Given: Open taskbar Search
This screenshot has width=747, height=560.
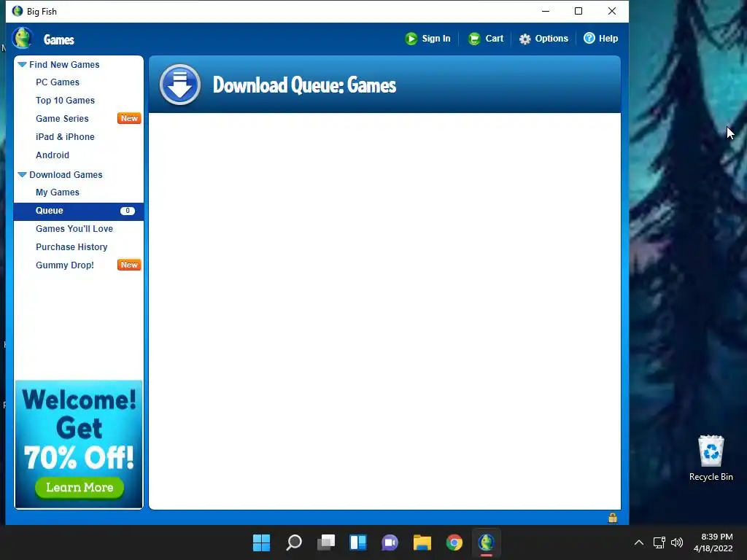Looking at the screenshot, I should coord(294,542).
